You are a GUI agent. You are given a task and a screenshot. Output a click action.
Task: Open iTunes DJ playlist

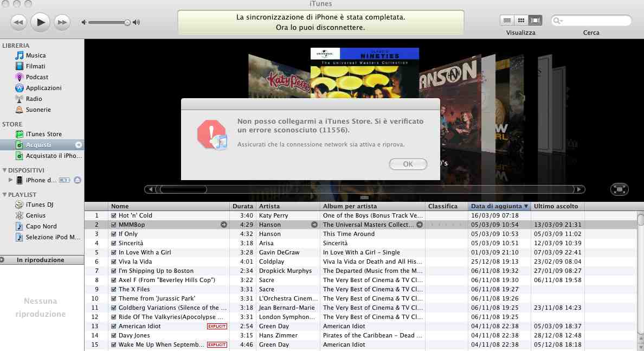click(x=40, y=205)
